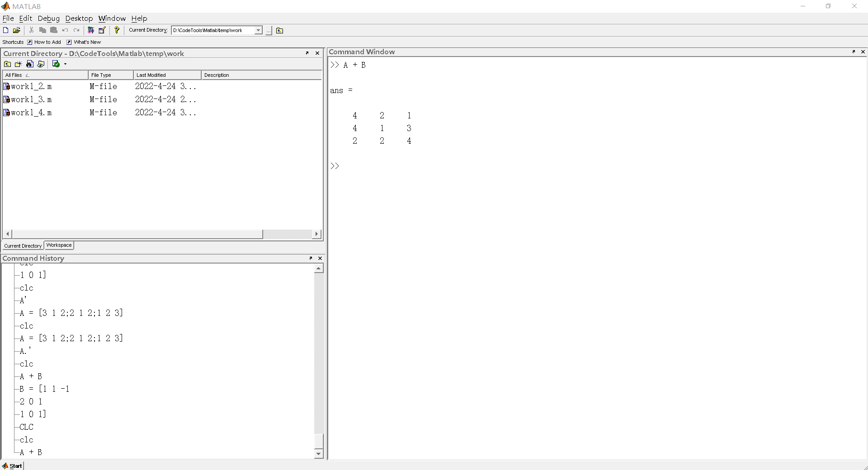
Task: Click the Paste clipboard icon
Action: [54, 30]
